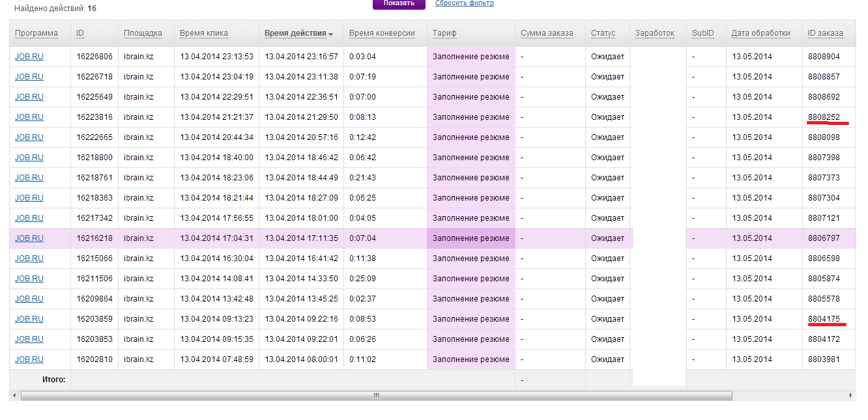Sort by ID заказа header
Image resolution: width=868 pixels, height=420 pixels.
[x=825, y=33]
